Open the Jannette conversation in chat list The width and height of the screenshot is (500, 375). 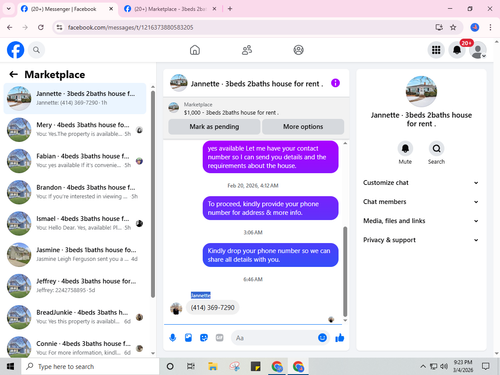[x=75, y=98]
